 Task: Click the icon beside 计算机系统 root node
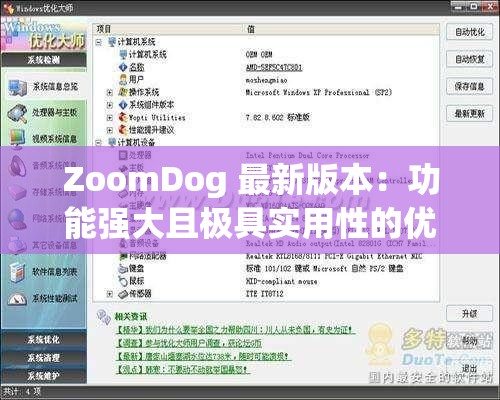[x=112, y=42]
